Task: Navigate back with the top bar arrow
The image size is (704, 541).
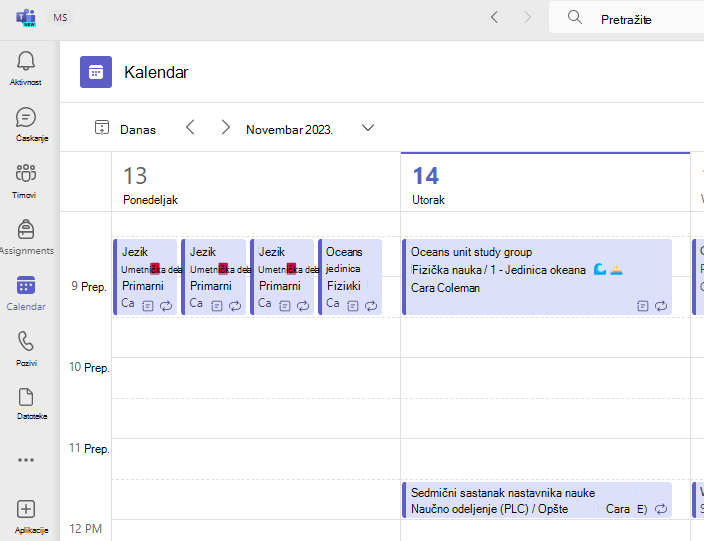Action: 494,18
